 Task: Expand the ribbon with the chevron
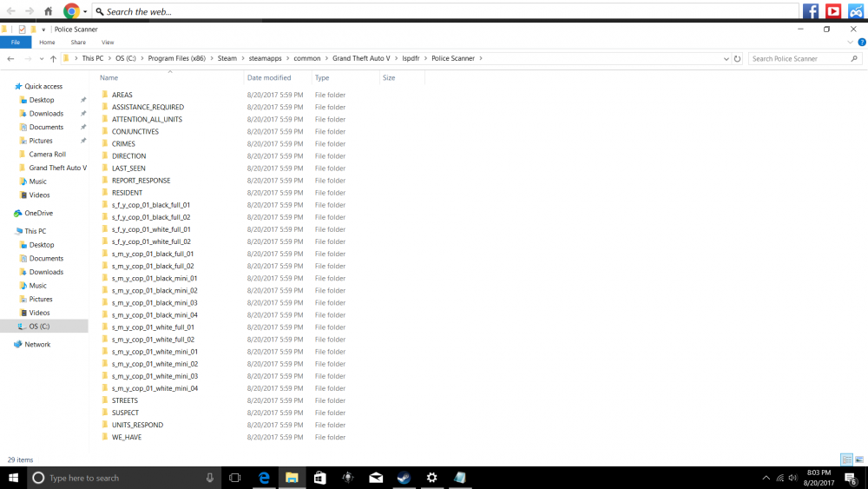[x=851, y=42]
